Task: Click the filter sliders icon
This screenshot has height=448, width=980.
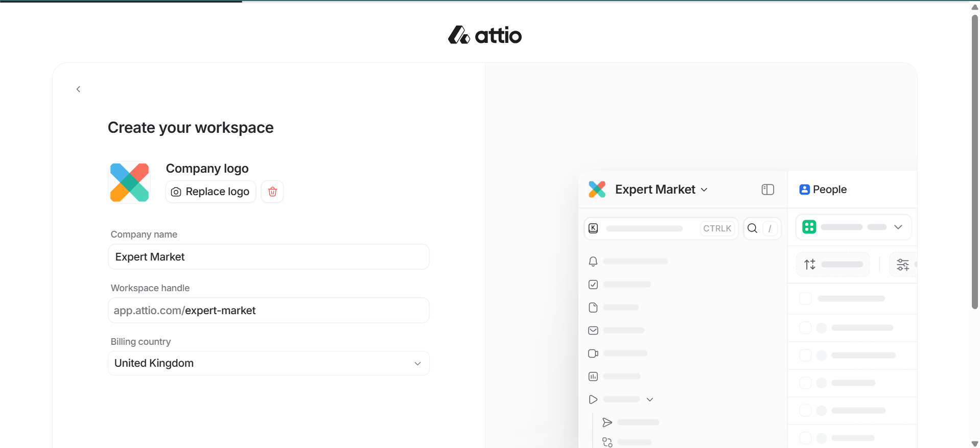Action: pyautogui.click(x=902, y=265)
